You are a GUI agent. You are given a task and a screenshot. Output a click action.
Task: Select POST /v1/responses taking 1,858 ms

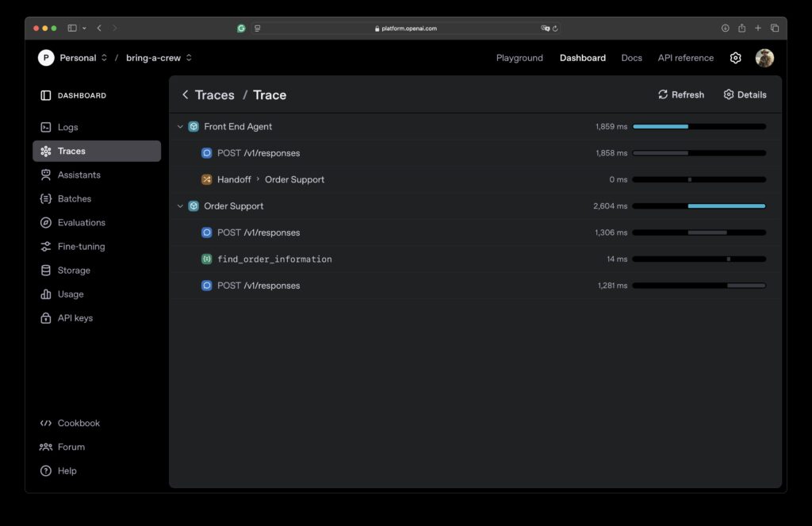(475, 153)
